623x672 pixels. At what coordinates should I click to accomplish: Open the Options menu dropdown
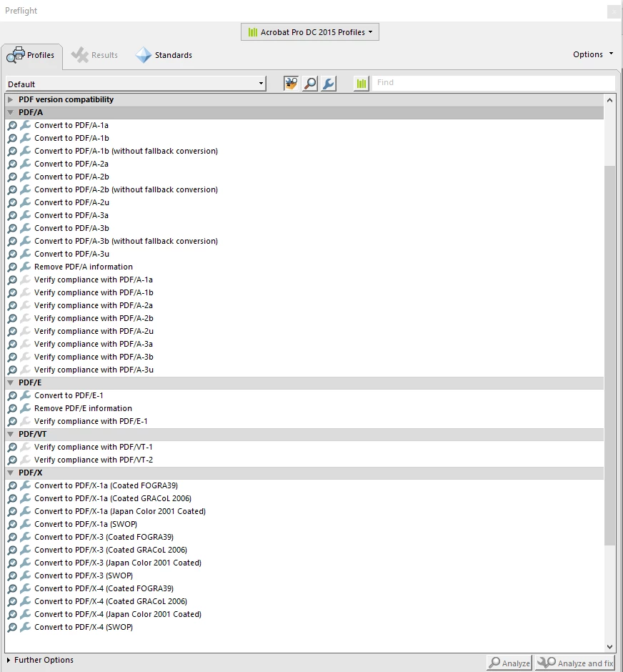[x=593, y=54]
